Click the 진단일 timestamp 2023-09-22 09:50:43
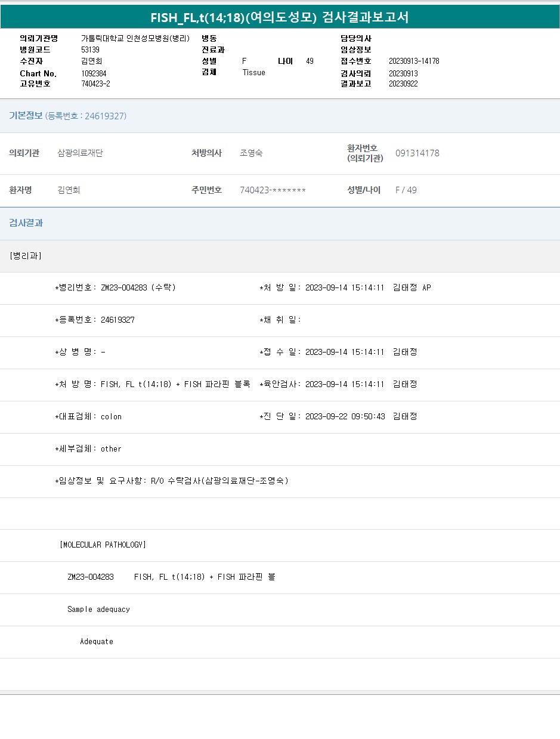This screenshot has height=739, width=560. 345,416
